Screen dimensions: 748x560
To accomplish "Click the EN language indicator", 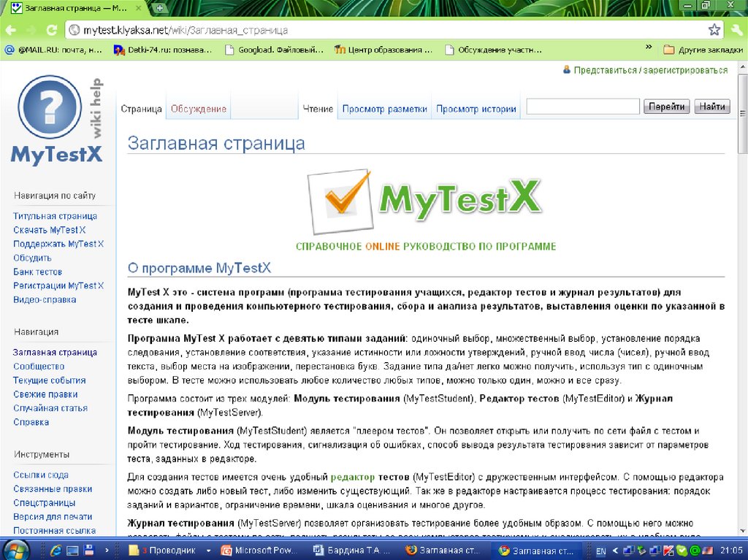I will 601,551.
